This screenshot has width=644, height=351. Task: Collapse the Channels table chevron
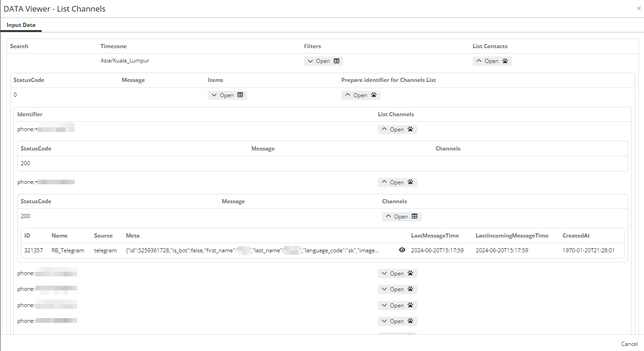point(388,217)
